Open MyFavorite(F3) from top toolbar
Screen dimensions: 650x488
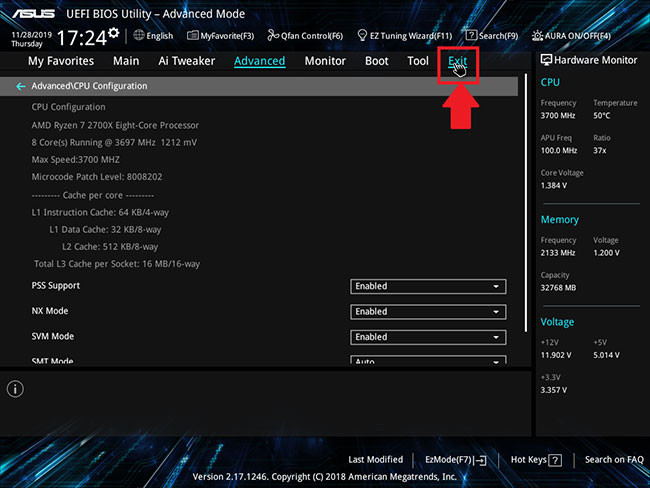click(x=219, y=36)
